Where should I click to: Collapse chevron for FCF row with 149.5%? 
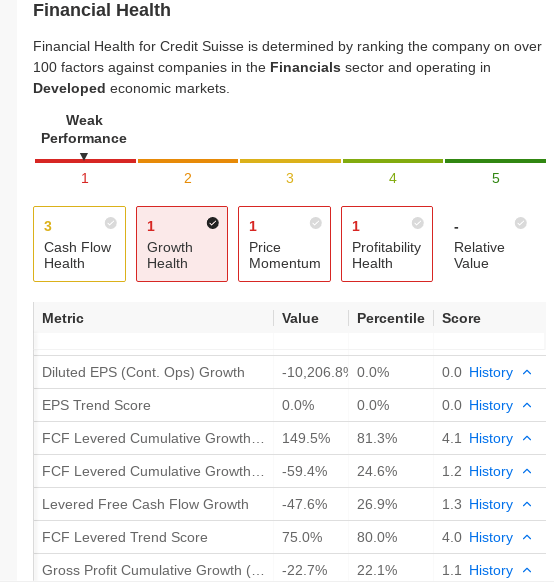click(x=527, y=438)
